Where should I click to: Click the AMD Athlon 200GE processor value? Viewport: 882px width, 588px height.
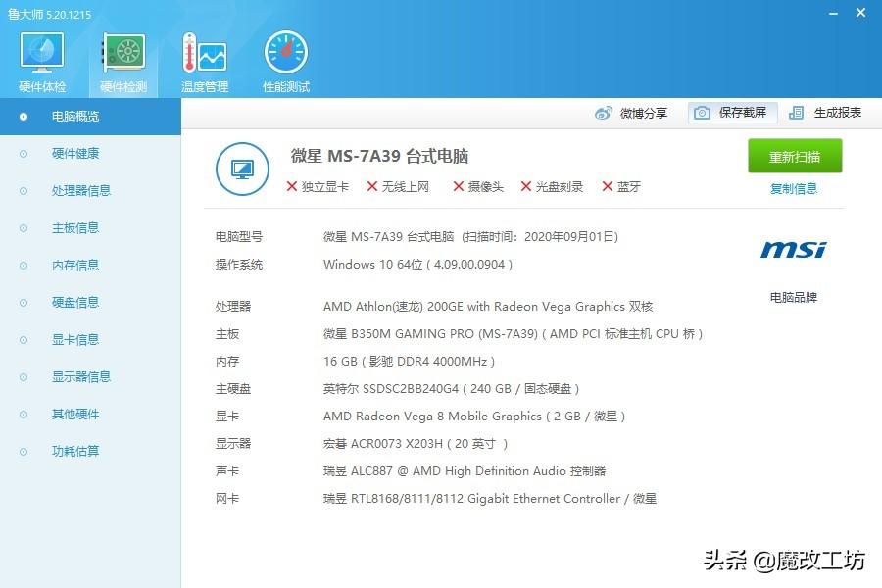[x=488, y=307]
